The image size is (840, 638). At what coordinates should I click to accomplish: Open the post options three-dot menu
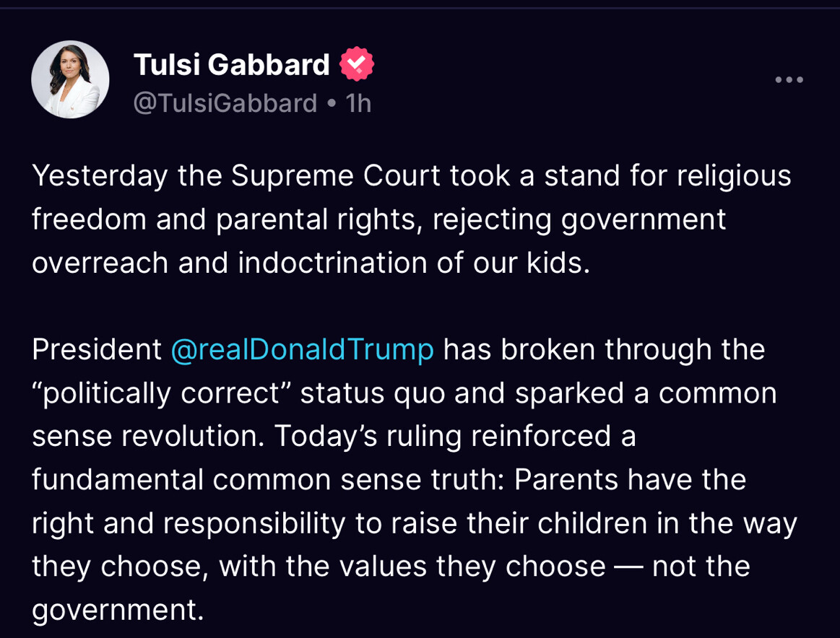(x=789, y=79)
